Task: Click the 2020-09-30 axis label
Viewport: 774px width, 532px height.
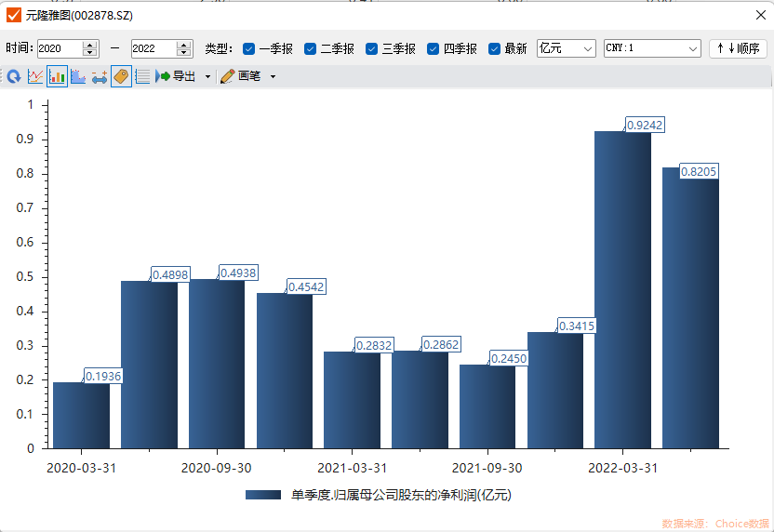Action: pyautogui.click(x=216, y=468)
